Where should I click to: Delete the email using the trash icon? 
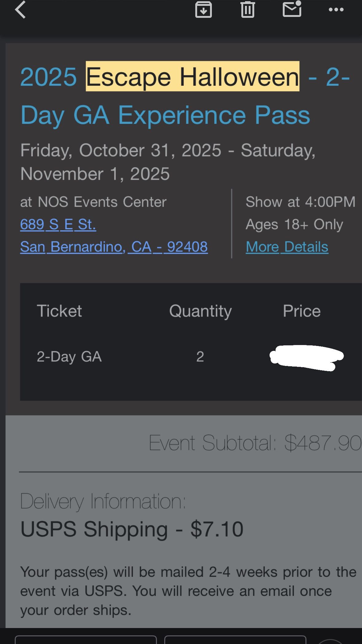[247, 10]
